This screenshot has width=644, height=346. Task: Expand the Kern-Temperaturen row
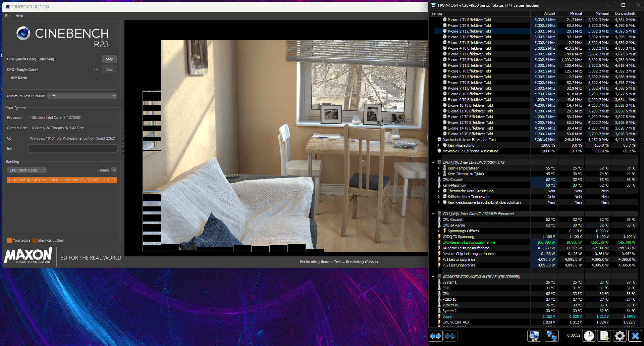tap(439, 168)
